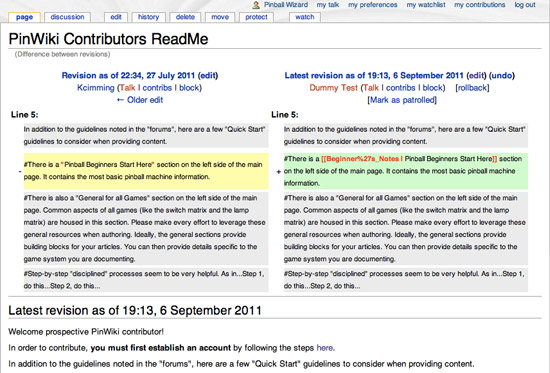Click the PinWiki Contributors ReadMe title

(x=108, y=39)
